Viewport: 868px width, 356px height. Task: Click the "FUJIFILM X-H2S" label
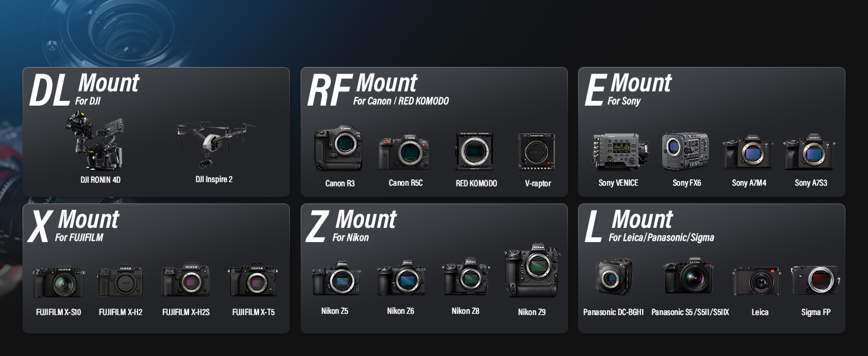[x=186, y=312]
